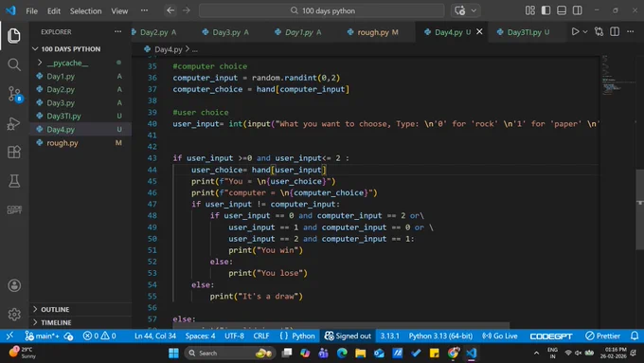Open the run options dropdown arrow
This screenshot has height=363, width=644.
pos(585,31)
